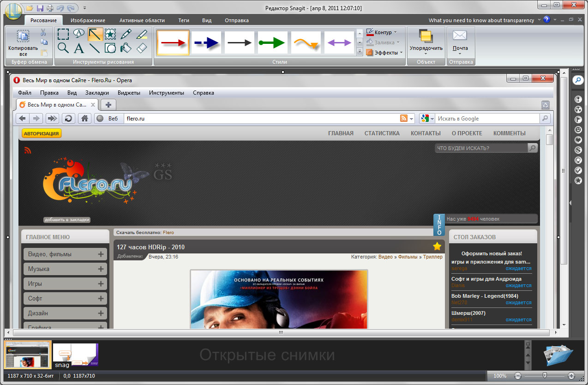Toggle the checkmark flag
Viewport: 588px width, 385px height.
click(x=578, y=170)
